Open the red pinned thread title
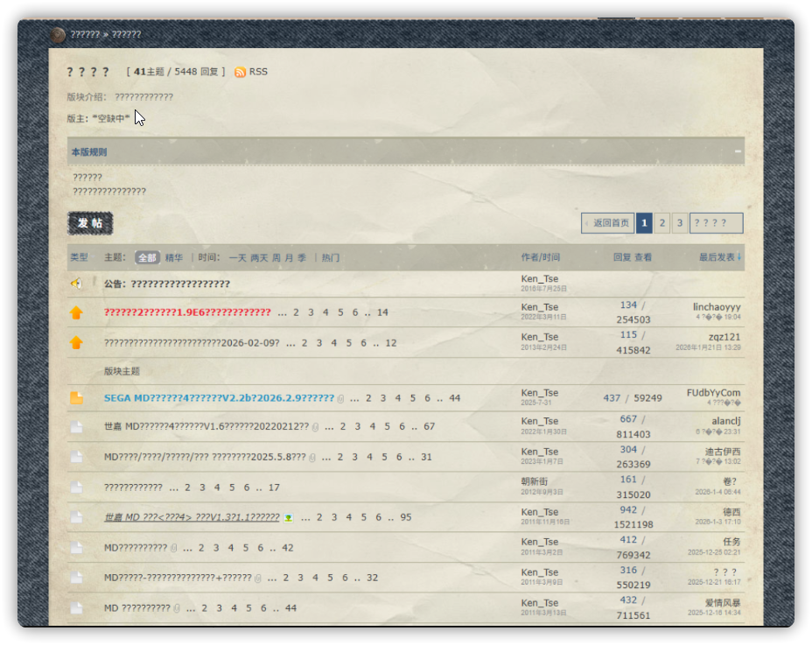The image size is (812, 645). (187, 312)
